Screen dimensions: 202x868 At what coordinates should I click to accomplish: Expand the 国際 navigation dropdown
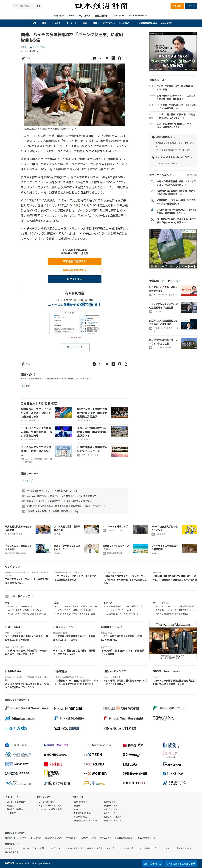[x=96, y=23]
